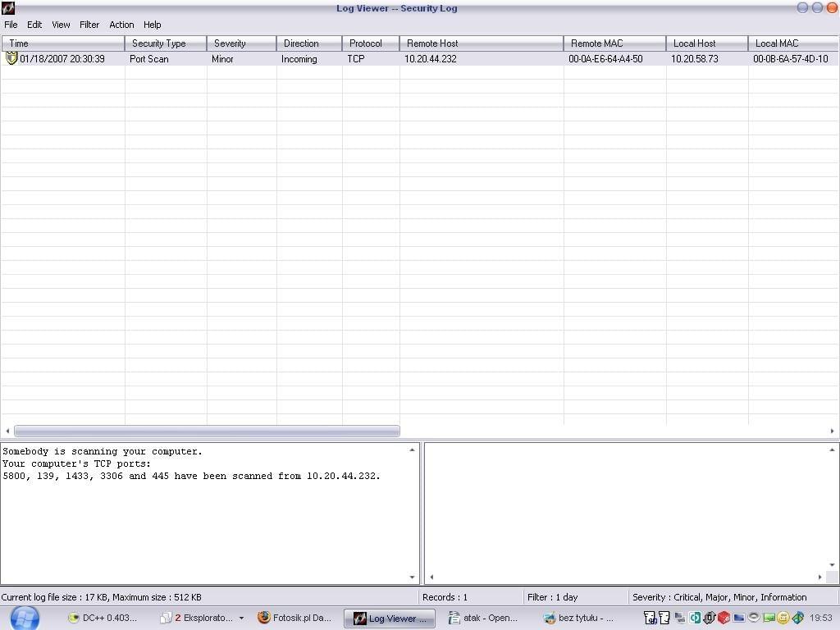Viewport: 840px width, 630px height.
Task: Click the red shield tray icon
Action: click(724, 619)
